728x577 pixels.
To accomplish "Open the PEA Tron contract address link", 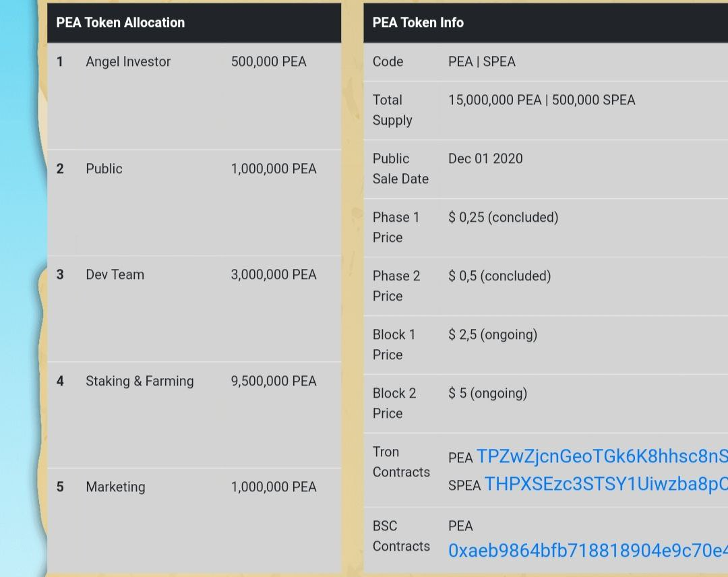I will (602, 456).
